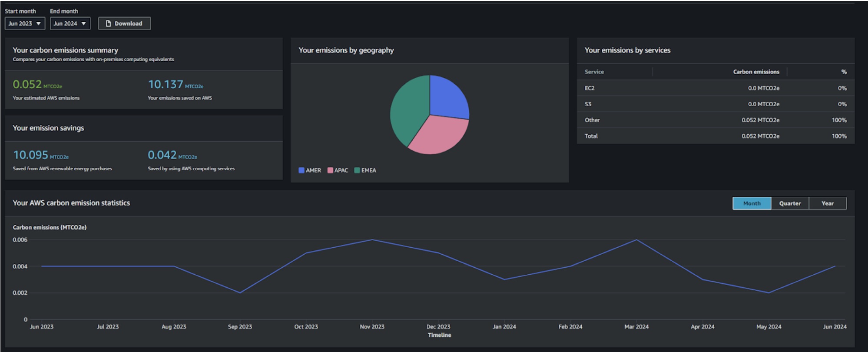The width and height of the screenshot is (868, 352).
Task: Sort table by Service column header
Action: (594, 72)
